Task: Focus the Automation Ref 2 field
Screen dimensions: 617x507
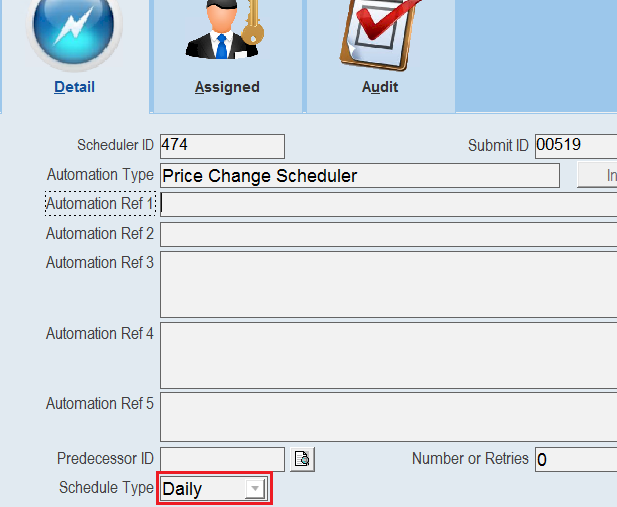Action: 388,234
